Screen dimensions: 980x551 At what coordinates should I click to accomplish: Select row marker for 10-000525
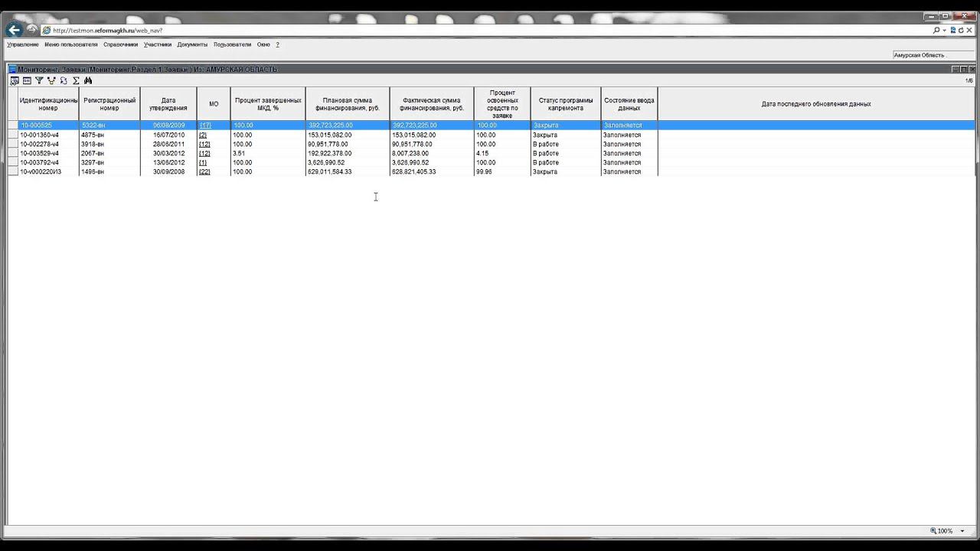pyautogui.click(x=13, y=126)
